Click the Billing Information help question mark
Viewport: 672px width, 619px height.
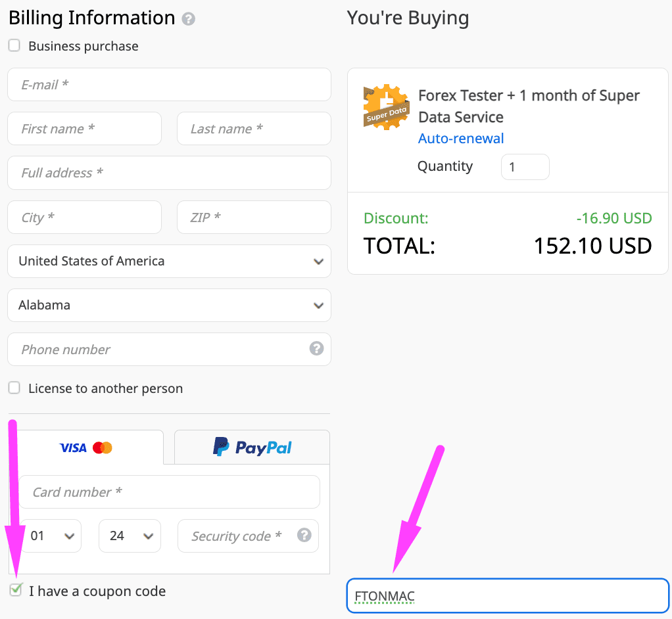(189, 18)
